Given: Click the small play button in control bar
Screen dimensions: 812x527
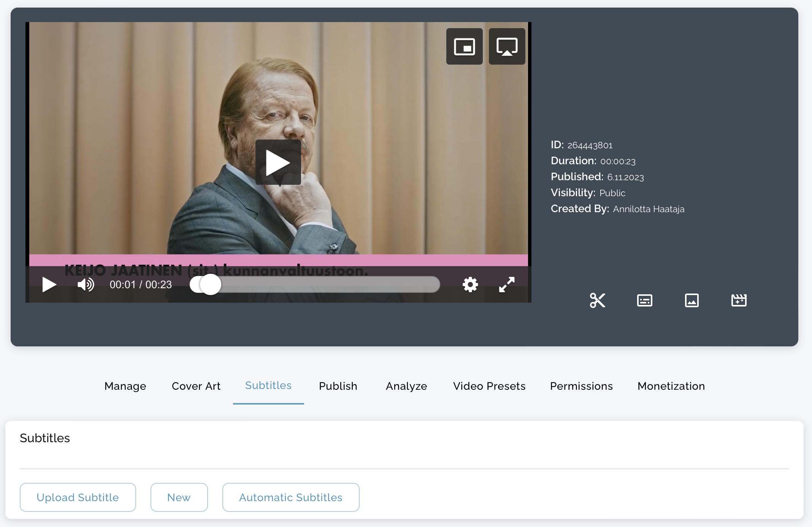Looking at the screenshot, I should click(x=49, y=284).
